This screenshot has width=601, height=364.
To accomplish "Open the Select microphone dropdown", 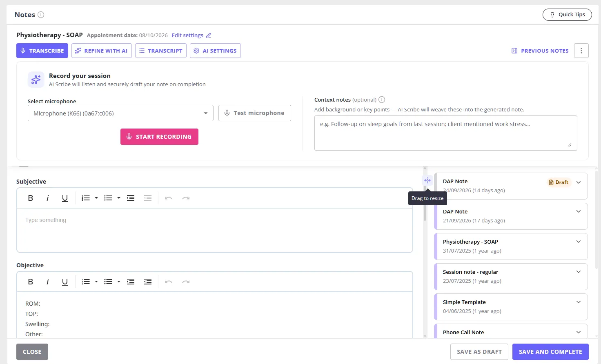I will coord(120,113).
